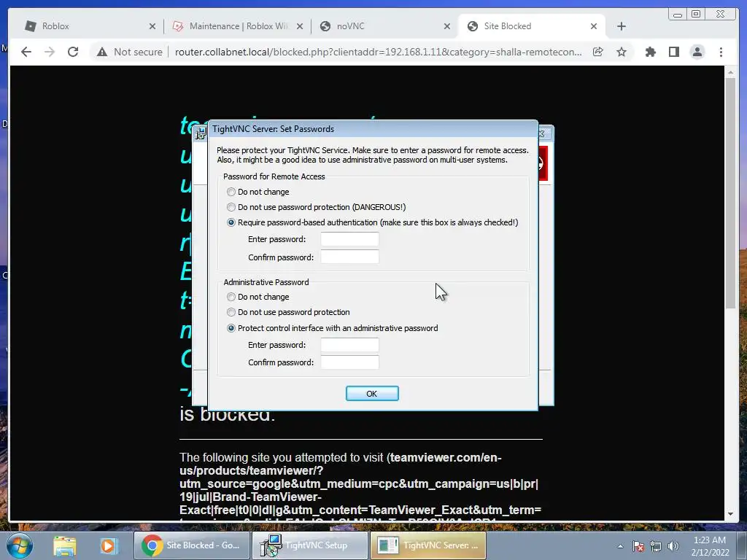This screenshot has width=747, height=560.
Task: Click administrative Confirm password field
Action: (349, 362)
